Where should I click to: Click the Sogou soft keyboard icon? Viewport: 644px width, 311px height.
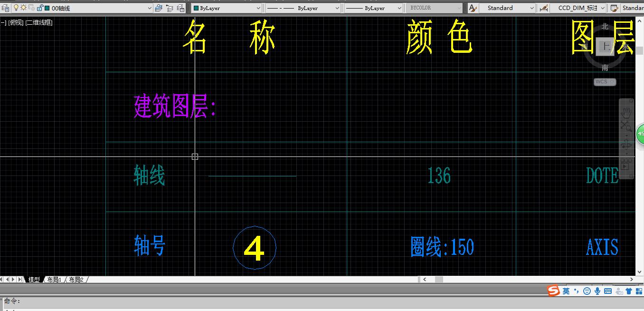click(x=608, y=291)
